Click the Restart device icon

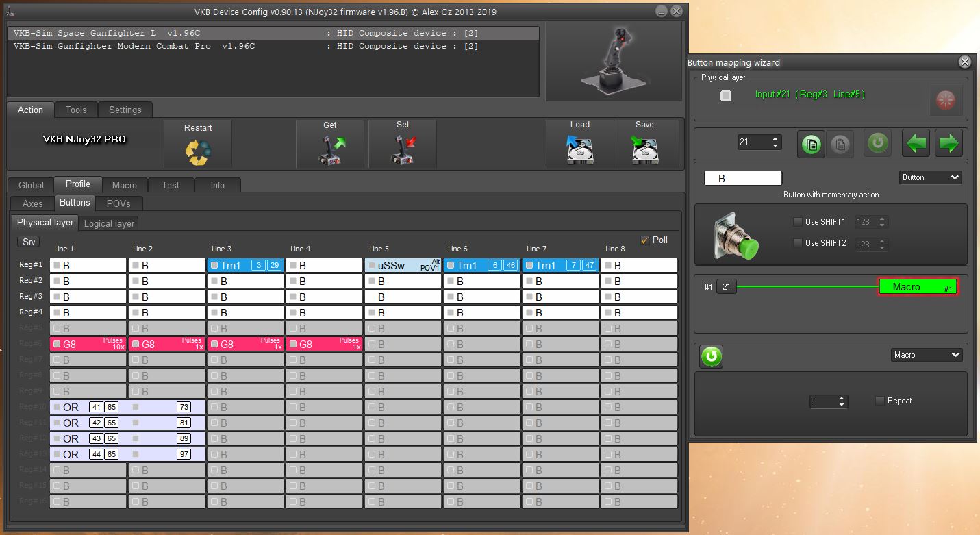click(x=198, y=151)
